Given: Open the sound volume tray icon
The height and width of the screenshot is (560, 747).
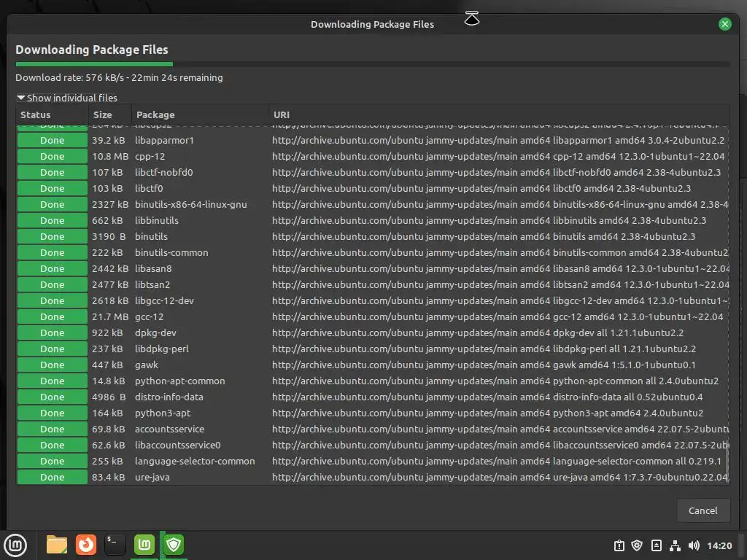Looking at the screenshot, I should tap(694, 545).
